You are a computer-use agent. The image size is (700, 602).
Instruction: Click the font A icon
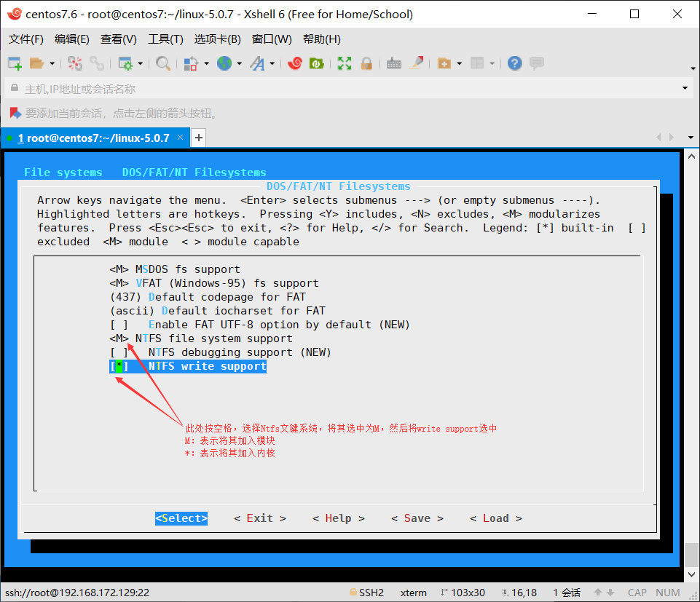258,63
